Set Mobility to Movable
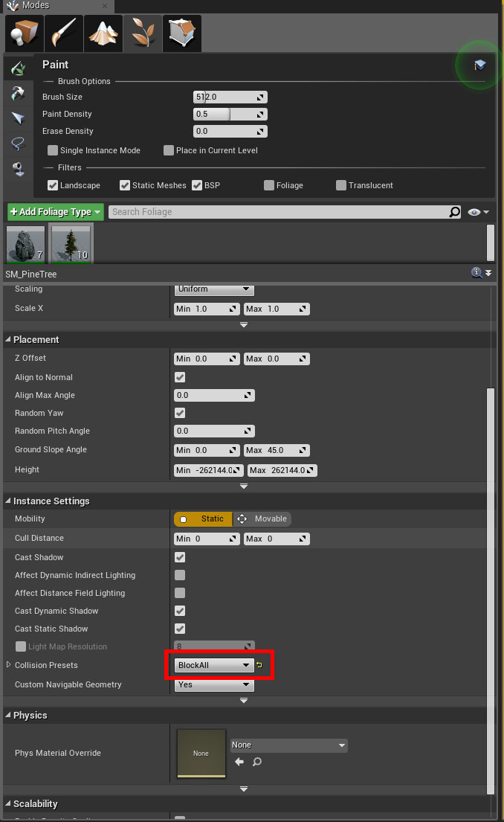Viewport: 504px width, 822px height. tap(262, 518)
